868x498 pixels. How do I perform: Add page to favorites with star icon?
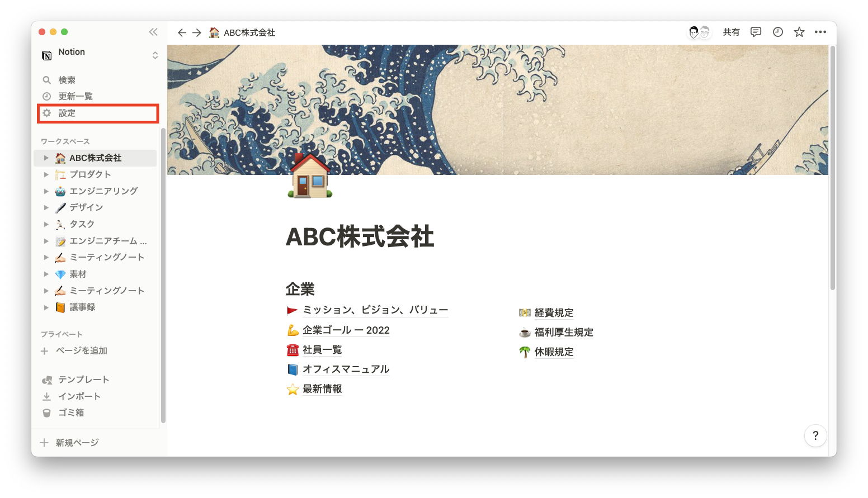pos(799,32)
